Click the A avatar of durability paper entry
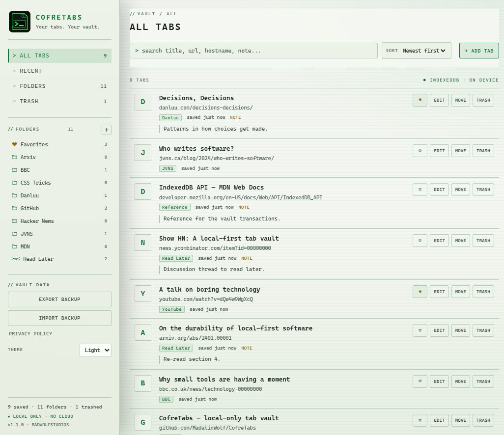Viewport: 504px width, 435px height. pos(143,332)
